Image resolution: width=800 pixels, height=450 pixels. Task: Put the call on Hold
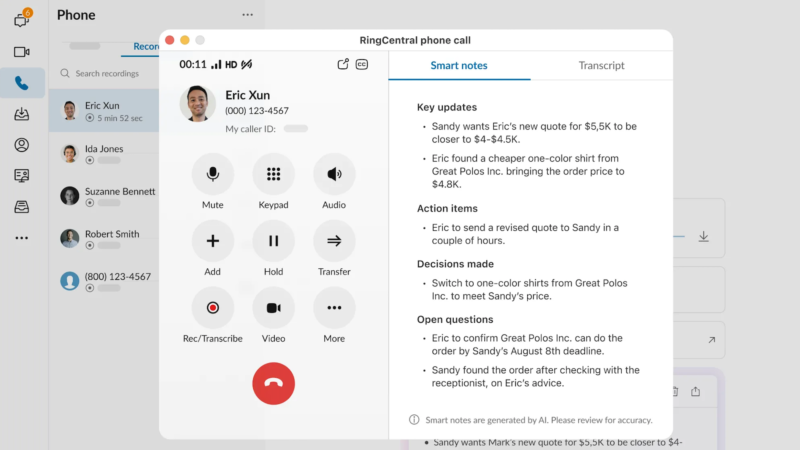click(x=273, y=241)
